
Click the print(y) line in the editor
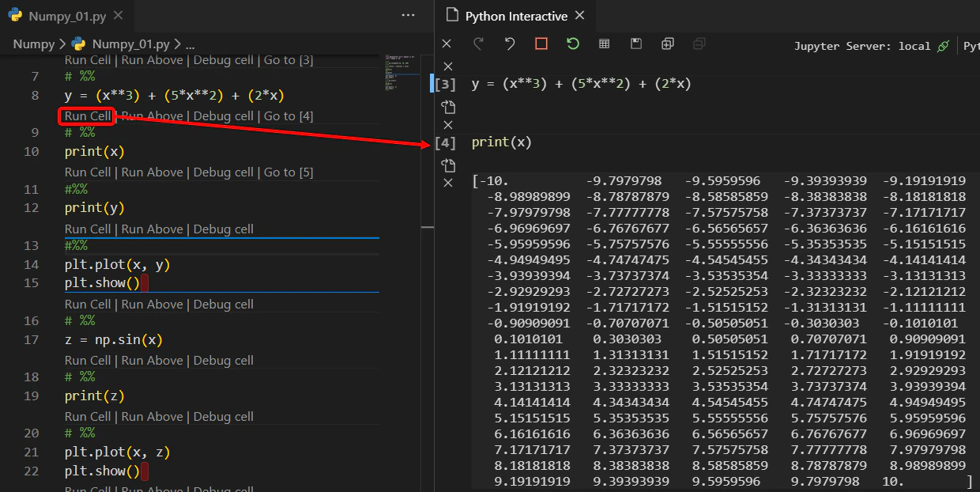click(x=95, y=208)
